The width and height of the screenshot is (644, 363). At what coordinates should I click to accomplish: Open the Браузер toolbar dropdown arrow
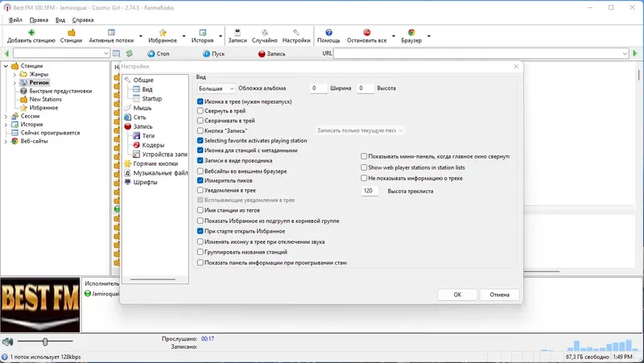[x=429, y=36]
